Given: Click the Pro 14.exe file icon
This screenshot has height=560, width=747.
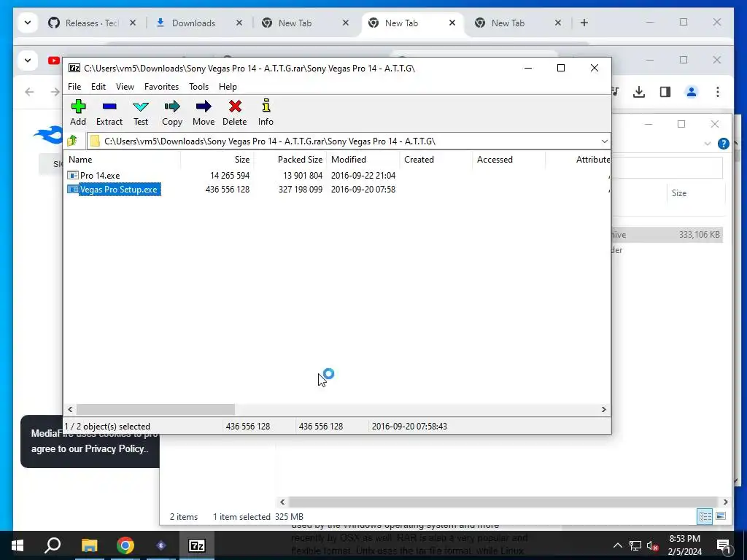Looking at the screenshot, I should (x=73, y=175).
